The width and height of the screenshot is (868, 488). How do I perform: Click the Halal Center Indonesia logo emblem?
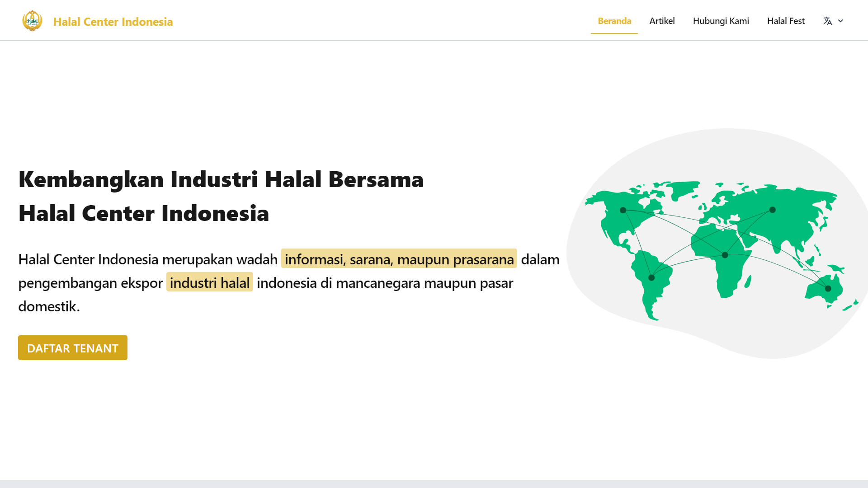(x=32, y=20)
